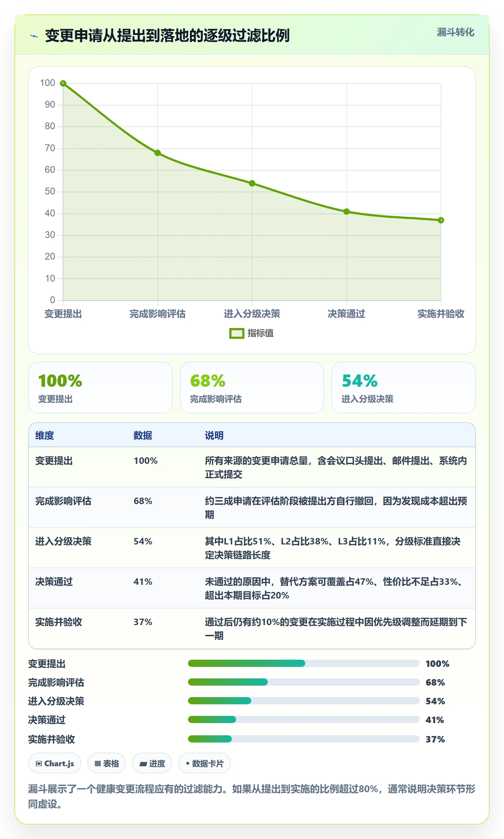Click the 100 y-axis label
Viewport: 504px width, 839px height.
[x=48, y=83]
